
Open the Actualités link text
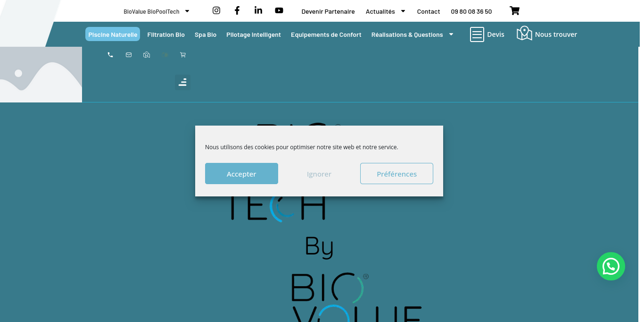tap(380, 11)
